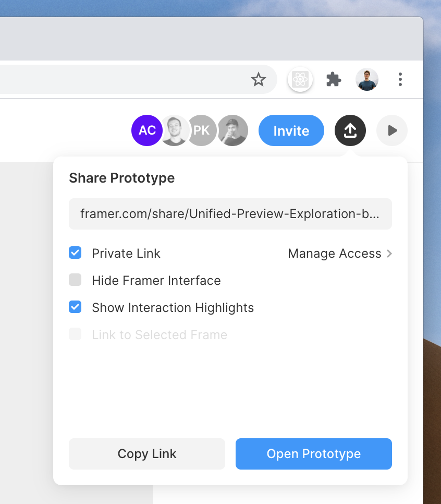Enable Hide Framer Interface checkbox
The width and height of the screenshot is (441, 504).
pos(75,280)
